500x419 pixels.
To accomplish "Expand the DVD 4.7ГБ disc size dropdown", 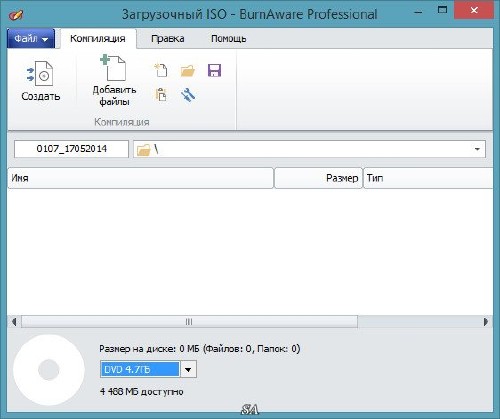I will coord(188,369).
